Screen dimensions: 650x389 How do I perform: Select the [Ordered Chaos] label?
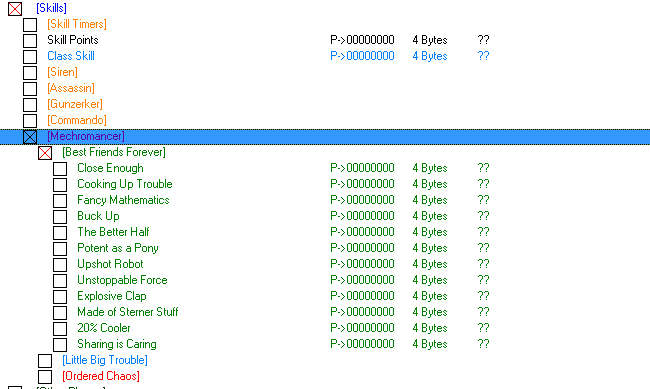[x=101, y=376]
